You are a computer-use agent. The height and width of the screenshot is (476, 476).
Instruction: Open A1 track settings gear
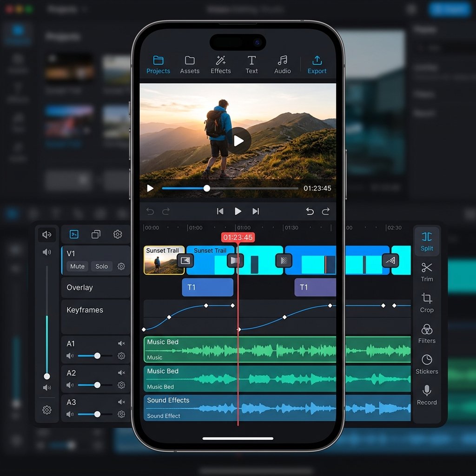pyautogui.click(x=121, y=356)
